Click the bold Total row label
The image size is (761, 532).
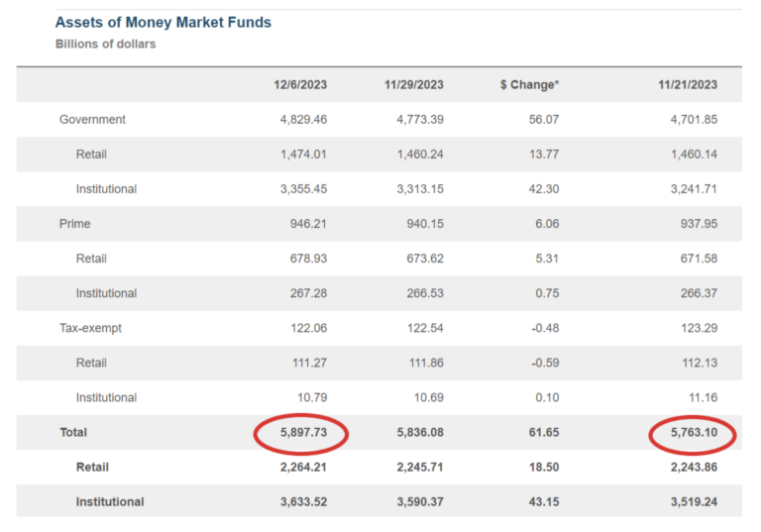[73, 433]
